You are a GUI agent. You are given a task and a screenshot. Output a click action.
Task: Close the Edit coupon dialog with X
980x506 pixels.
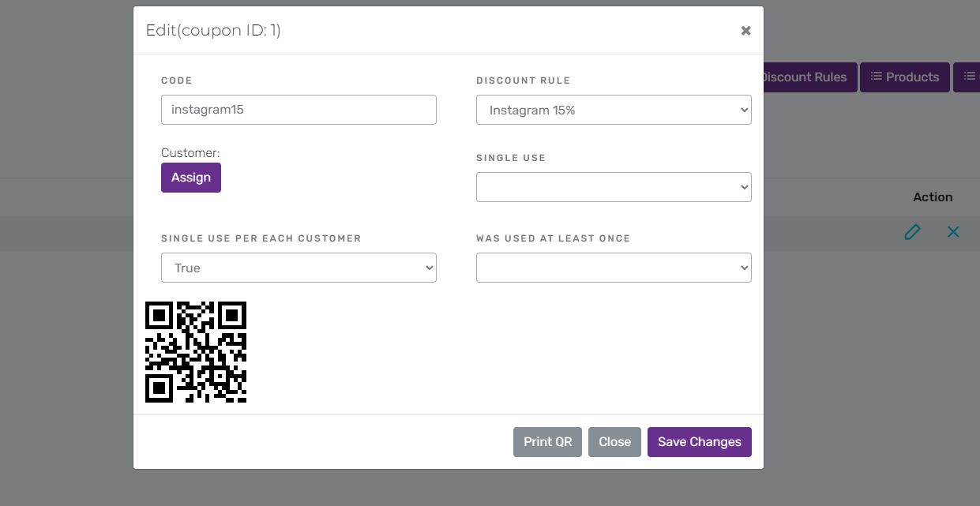[745, 31]
